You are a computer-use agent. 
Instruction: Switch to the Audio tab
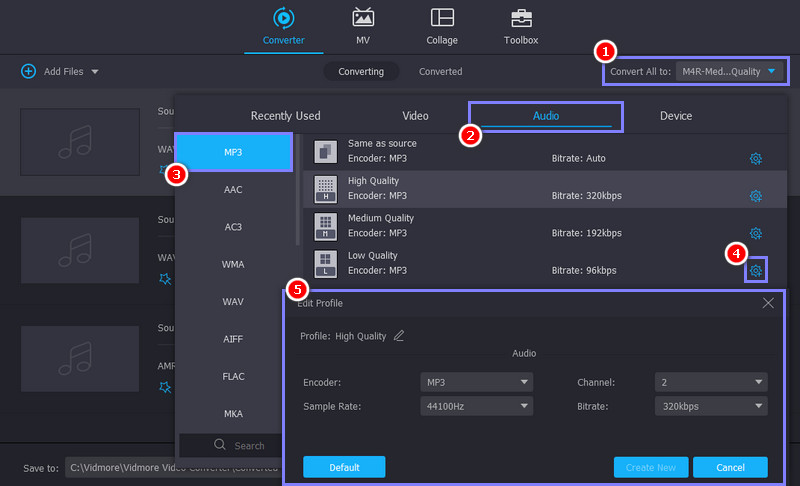point(546,116)
